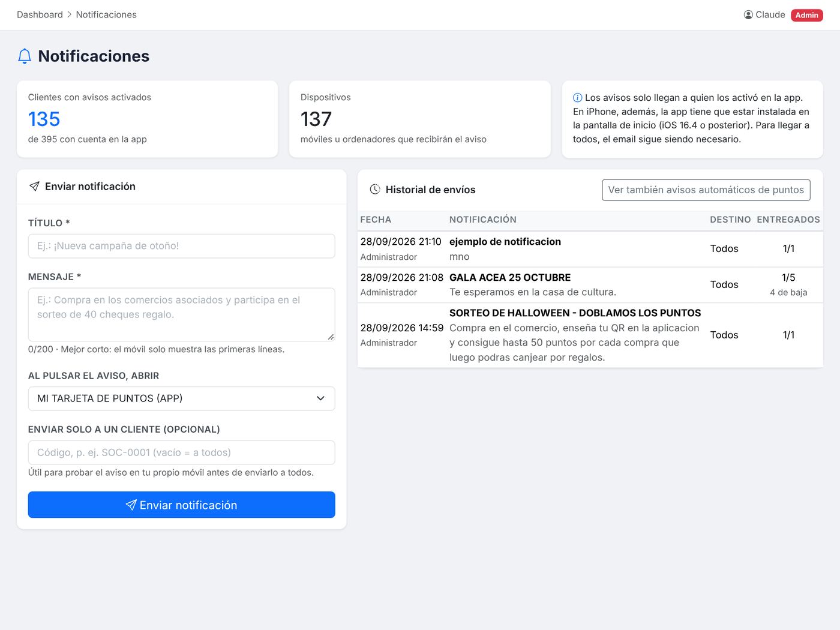This screenshot has width=840, height=630.
Task: Click 'Te esperamos en la casa de cultura.'
Action: tap(533, 292)
